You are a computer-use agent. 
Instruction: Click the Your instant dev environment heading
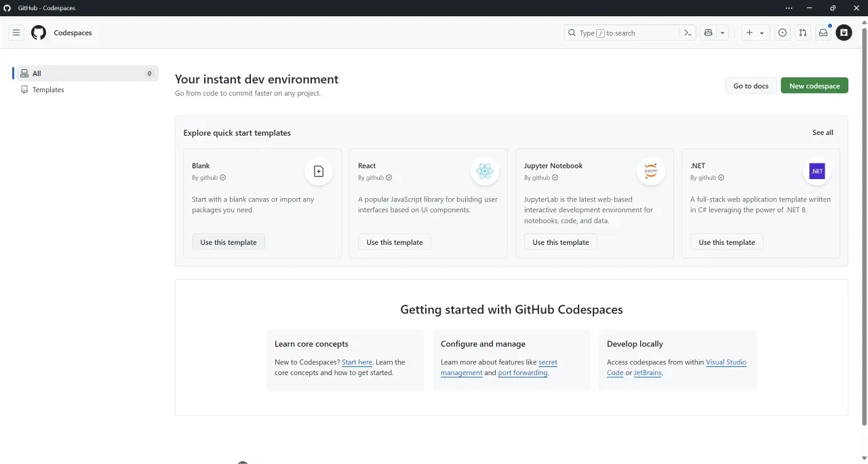256,79
